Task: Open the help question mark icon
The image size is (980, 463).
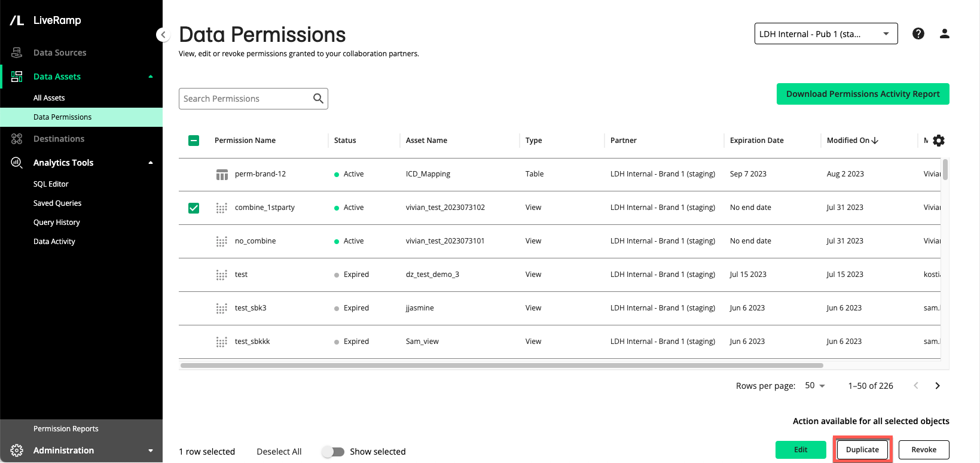Action: coord(918,33)
